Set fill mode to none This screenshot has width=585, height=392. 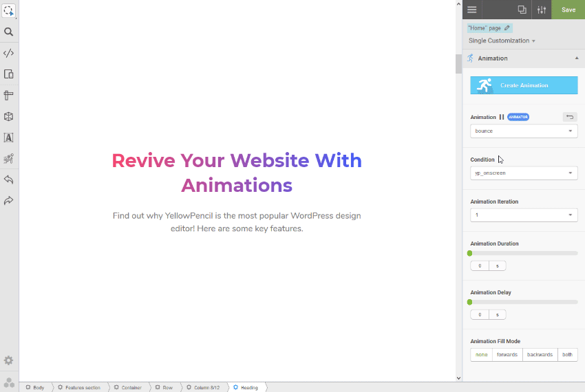[x=481, y=355]
